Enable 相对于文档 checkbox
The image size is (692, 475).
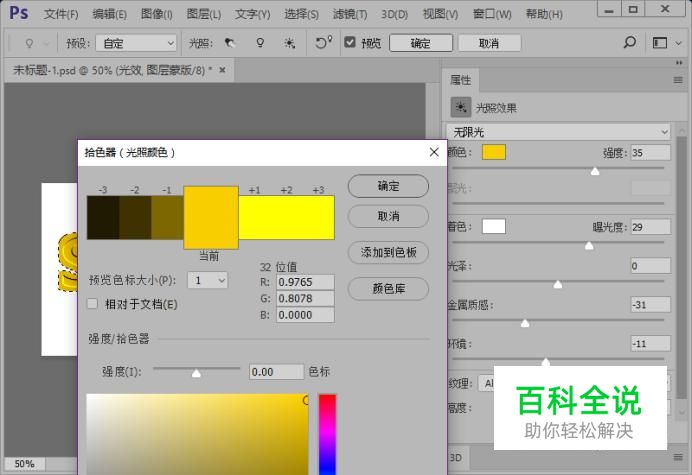(x=92, y=303)
